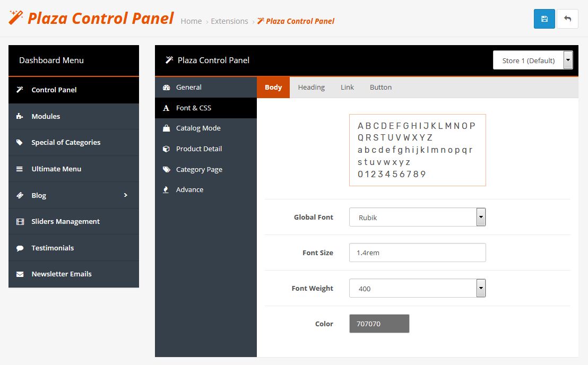Click the envelope icon for Newsletter Emails
The height and width of the screenshot is (365, 588).
point(20,274)
